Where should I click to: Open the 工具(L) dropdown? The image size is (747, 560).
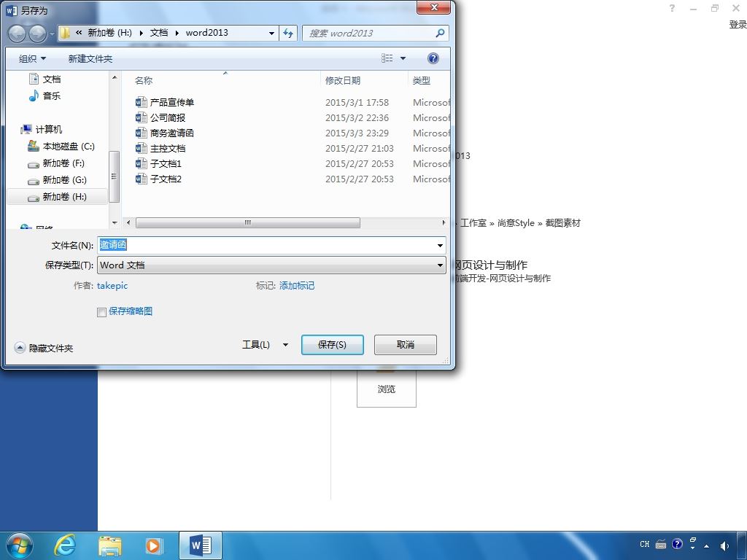[266, 345]
